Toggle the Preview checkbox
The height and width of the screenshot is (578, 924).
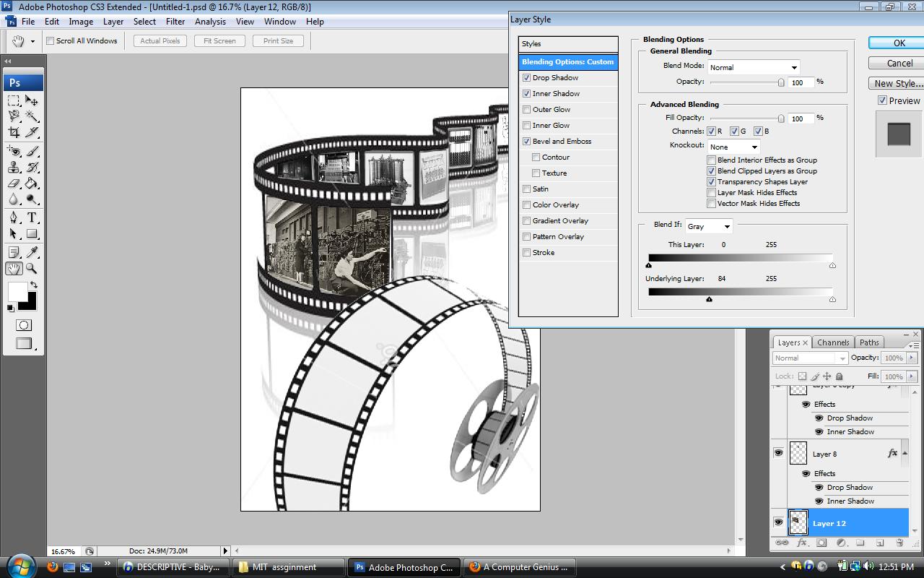tap(882, 100)
